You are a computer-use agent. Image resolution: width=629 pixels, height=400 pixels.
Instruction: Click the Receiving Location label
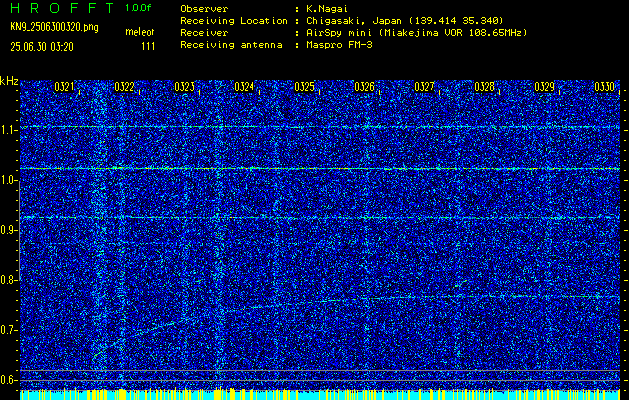point(234,20)
